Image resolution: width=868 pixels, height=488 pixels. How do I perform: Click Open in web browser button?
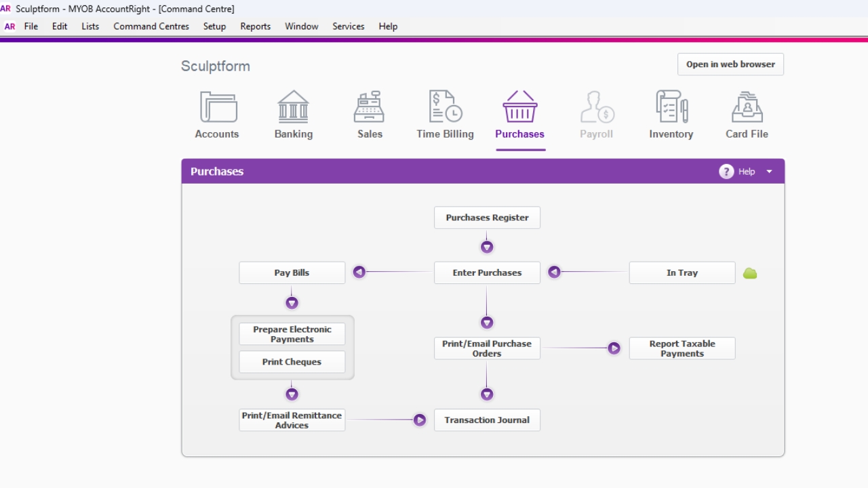(730, 64)
